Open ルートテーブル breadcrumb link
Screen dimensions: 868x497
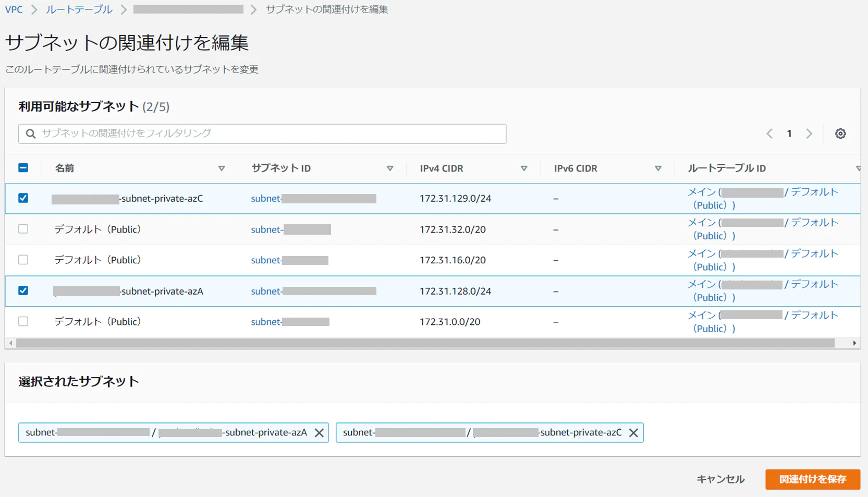pyautogui.click(x=79, y=9)
